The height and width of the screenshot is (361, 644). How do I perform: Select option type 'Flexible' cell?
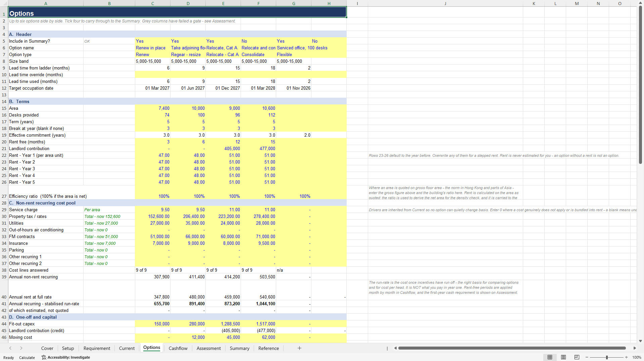294,54
